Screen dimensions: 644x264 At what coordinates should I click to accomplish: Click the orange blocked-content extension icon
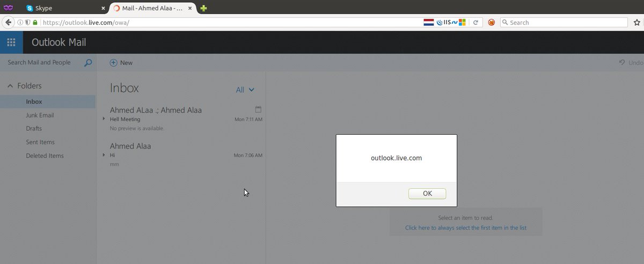pyautogui.click(x=491, y=23)
